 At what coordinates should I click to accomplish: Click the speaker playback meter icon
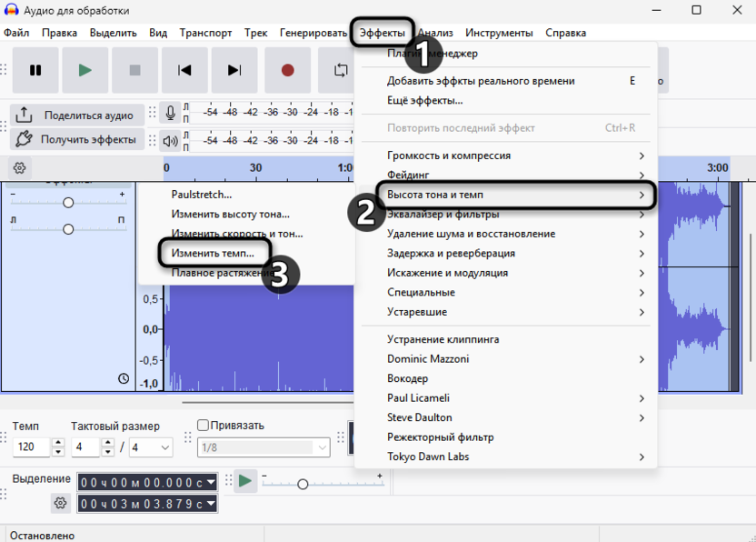coord(170,140)
